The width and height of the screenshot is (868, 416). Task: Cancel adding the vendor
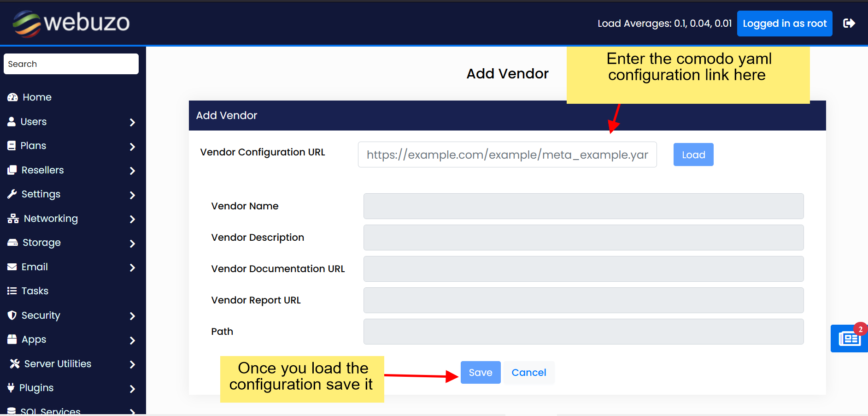tap(528, 373)
